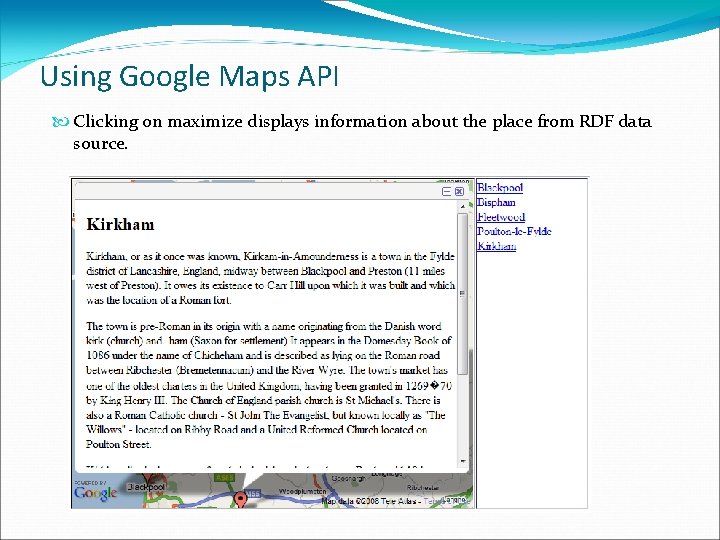Click the Map data ©2008 Tele Atlas text

(x=369, y=501)
